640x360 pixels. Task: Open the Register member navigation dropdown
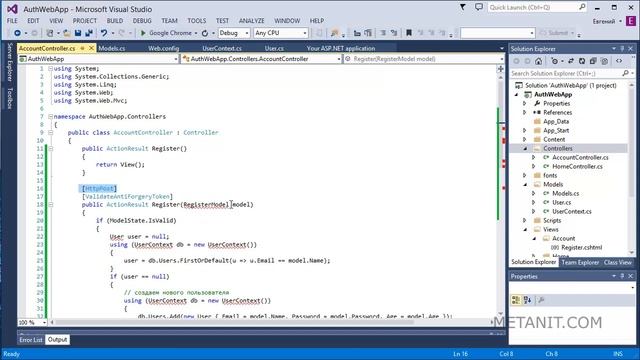coord(424,59)
